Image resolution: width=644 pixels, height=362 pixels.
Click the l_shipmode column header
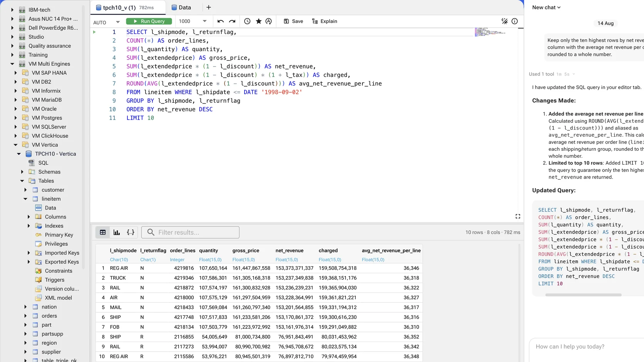[x=123, y=250]
